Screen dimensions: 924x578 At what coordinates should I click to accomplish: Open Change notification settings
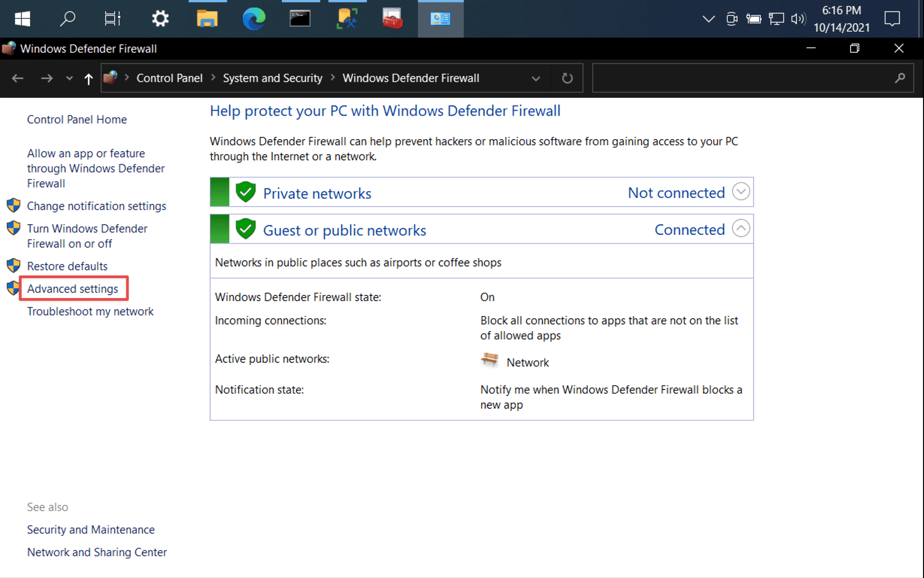[97, 206]
